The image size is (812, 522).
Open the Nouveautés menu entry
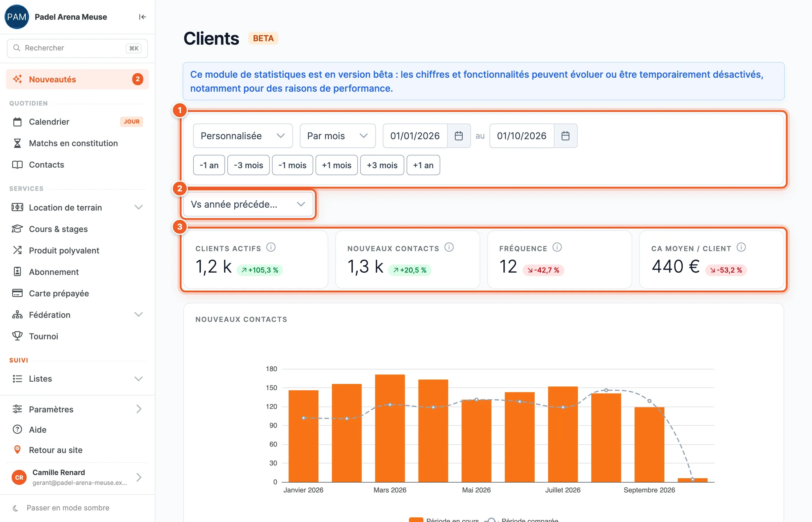tap(78, 79)
